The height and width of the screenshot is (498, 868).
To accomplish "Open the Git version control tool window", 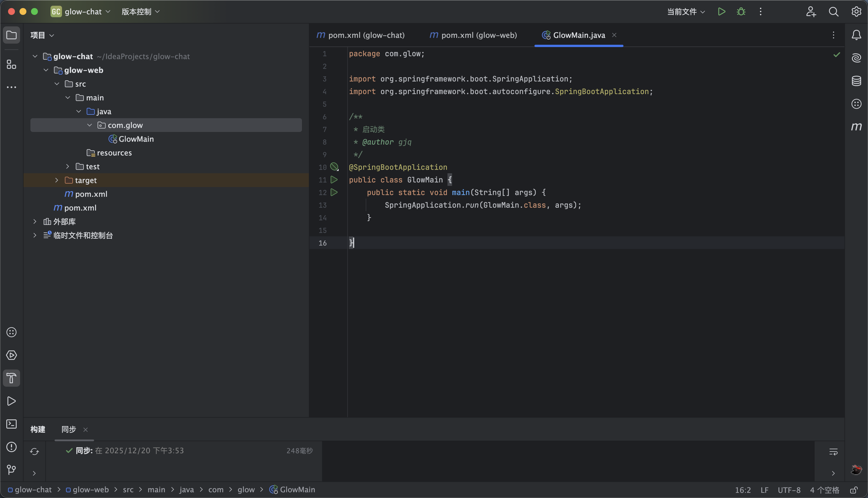I will [11, 470].
